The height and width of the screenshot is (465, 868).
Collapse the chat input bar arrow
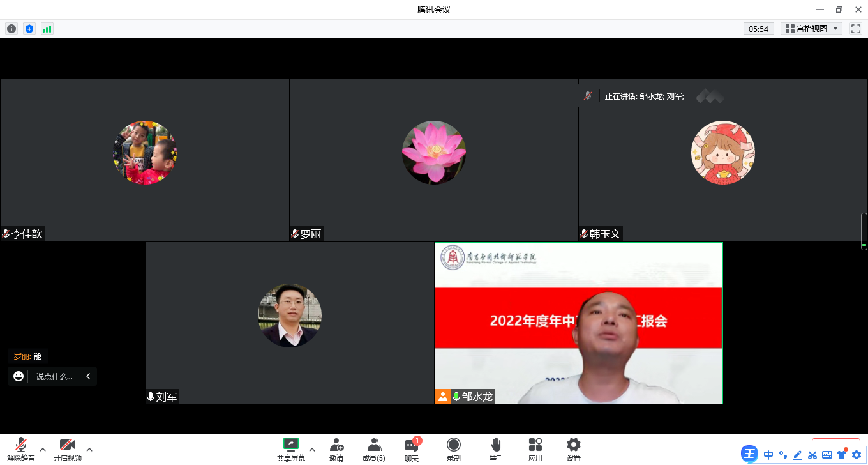pos(88,376)
